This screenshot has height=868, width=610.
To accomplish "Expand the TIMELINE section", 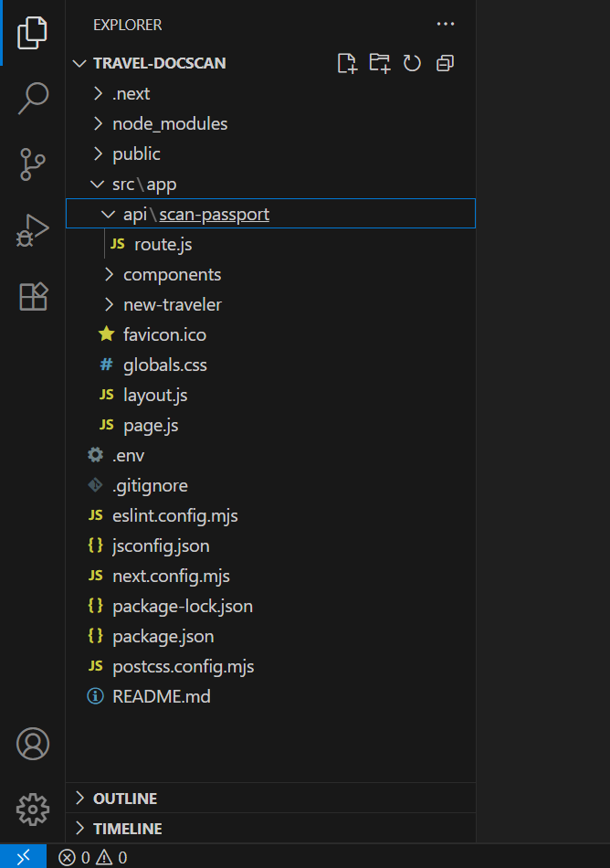I will click(270, 829).
